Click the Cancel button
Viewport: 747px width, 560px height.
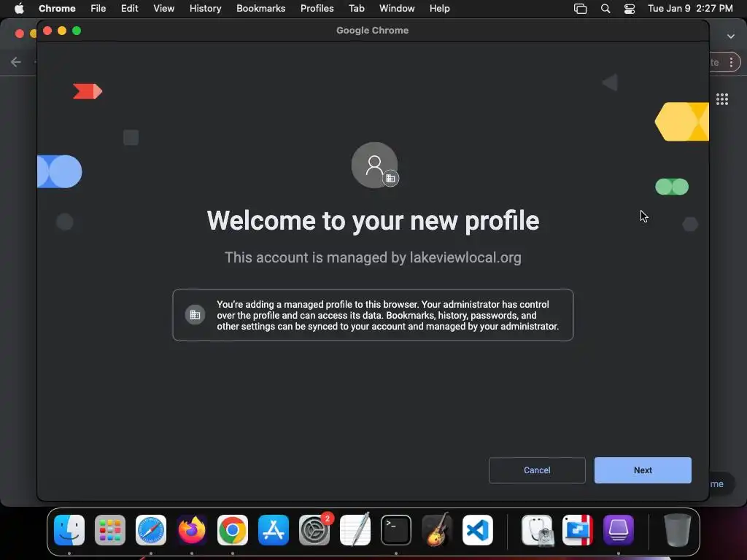537,470
